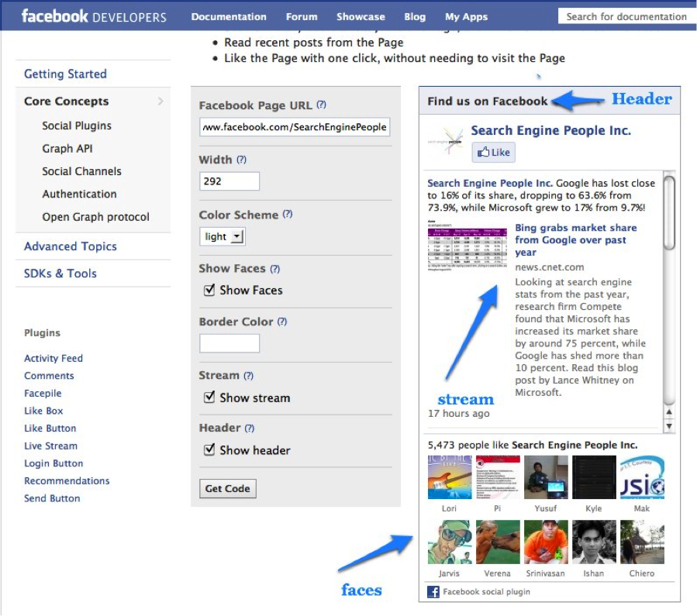Click the Border Color help icon
The width and height of the screenshot is (697, 616).
click(282, 322)
